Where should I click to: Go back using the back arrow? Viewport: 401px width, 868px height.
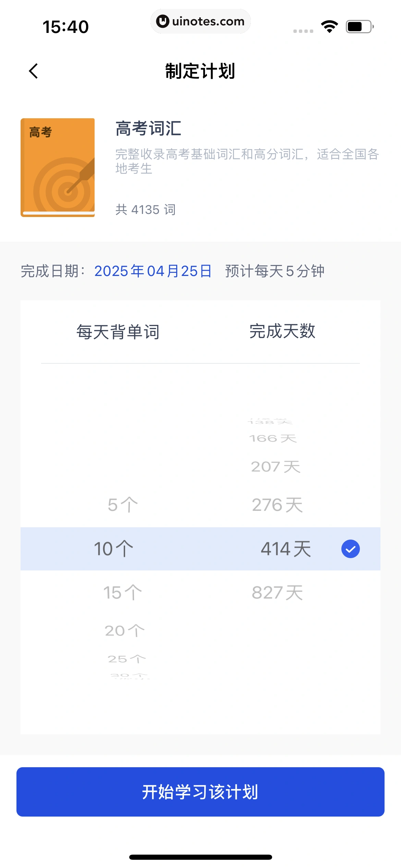pyautogui.click(x=34, y=71)
